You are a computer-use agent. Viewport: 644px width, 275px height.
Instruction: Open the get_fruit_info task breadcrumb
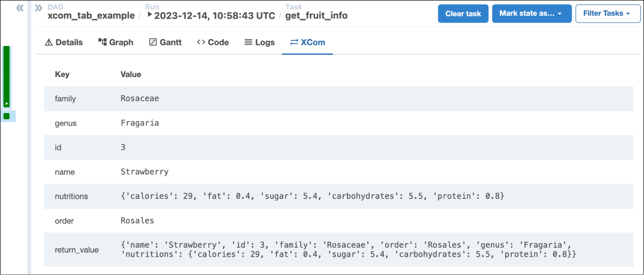[316, 15]
